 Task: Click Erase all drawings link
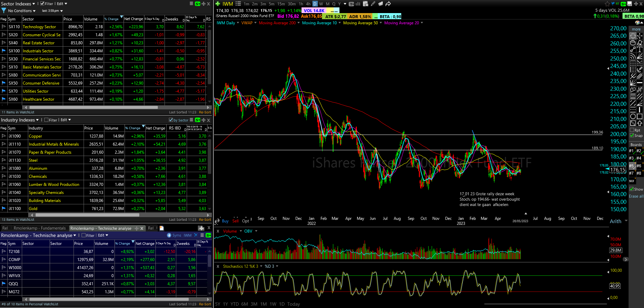[636, 196]
